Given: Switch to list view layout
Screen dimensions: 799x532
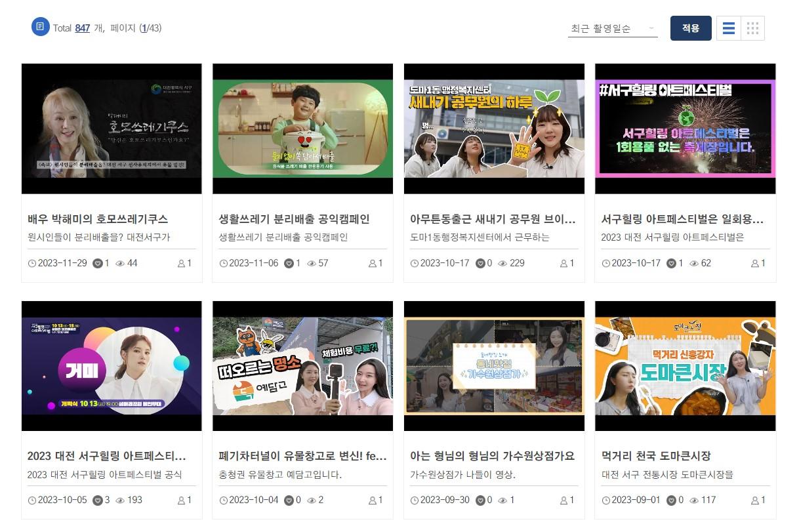Looking at the screenshot, I should [x=728, y=28].
